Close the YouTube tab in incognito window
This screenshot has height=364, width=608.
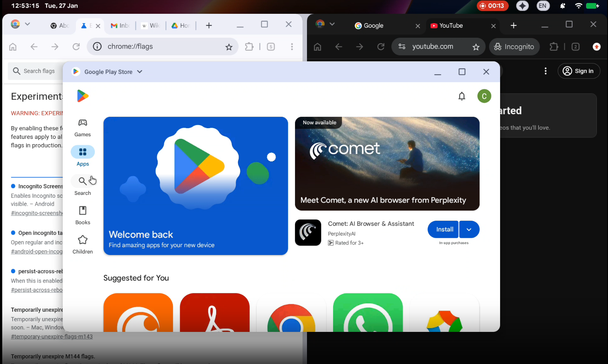pyautogui.click(x=493, y=26)
